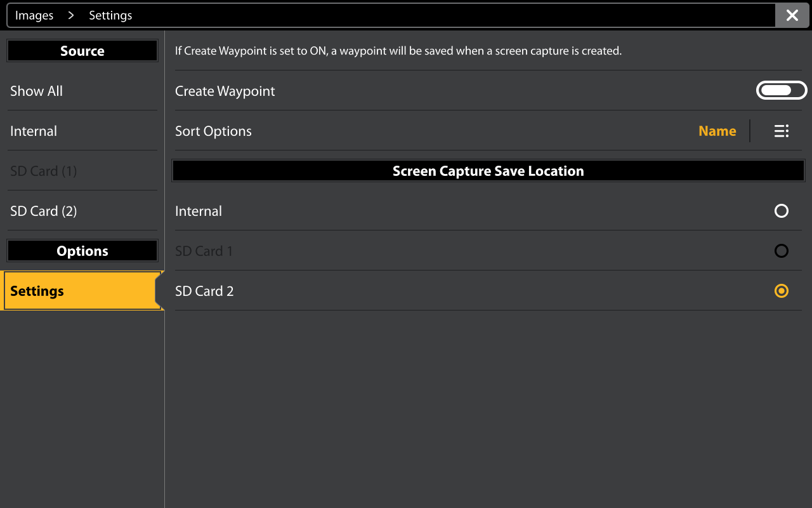Select SD Card 2 radio button
Screen dimensions: 812x508
click(782, 291)
